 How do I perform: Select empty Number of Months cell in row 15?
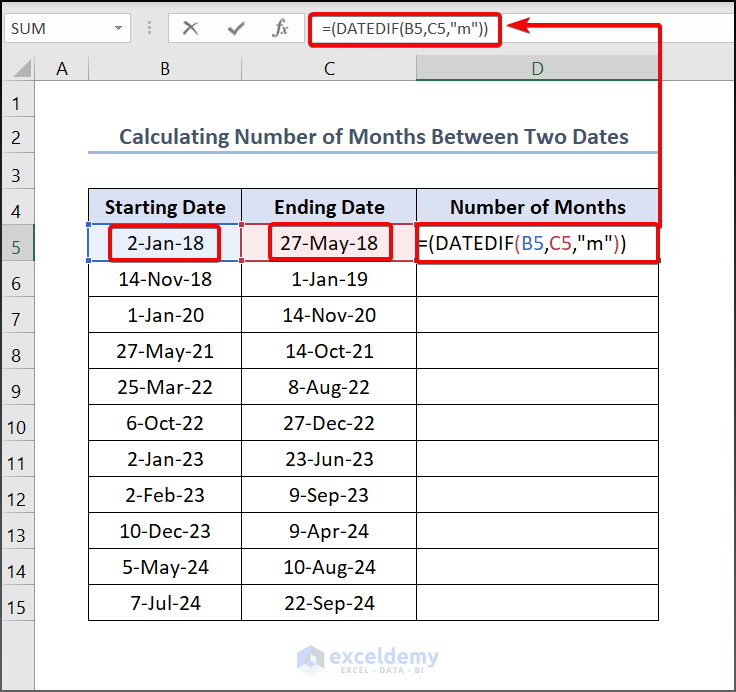point(537,603)
